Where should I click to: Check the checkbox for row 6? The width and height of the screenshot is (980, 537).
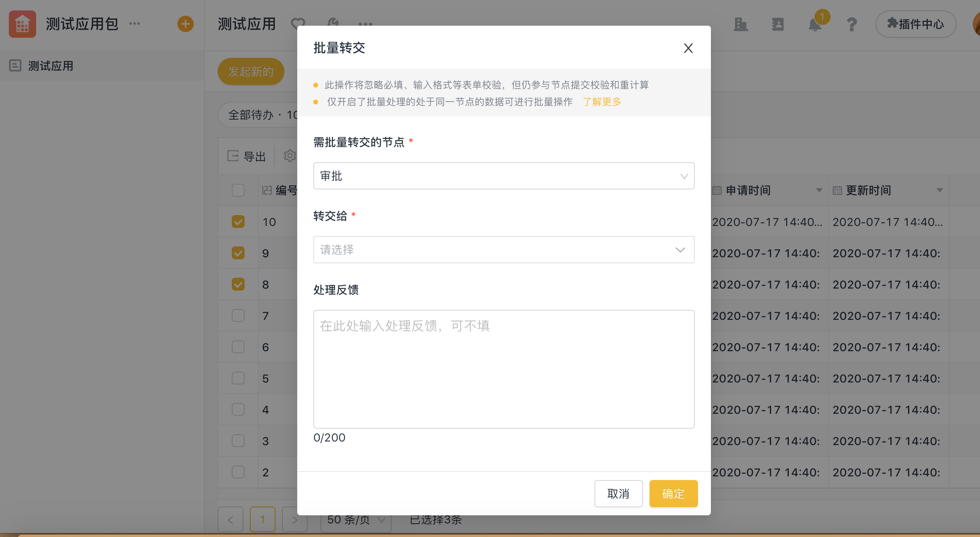click(x=238, y=347)
